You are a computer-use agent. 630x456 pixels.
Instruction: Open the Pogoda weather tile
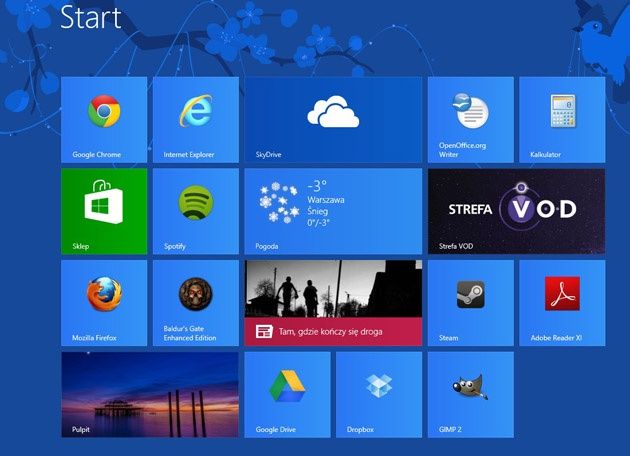coord(333,211)
